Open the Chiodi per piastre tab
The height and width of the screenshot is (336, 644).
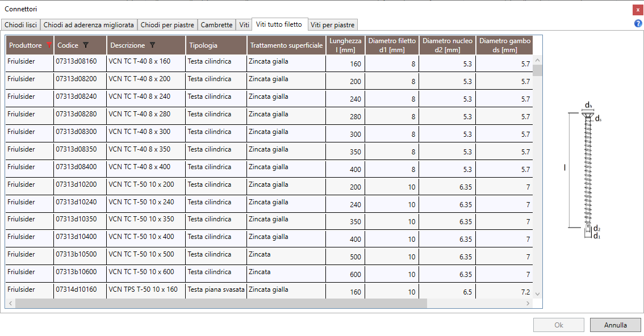[x=167, y=25]
